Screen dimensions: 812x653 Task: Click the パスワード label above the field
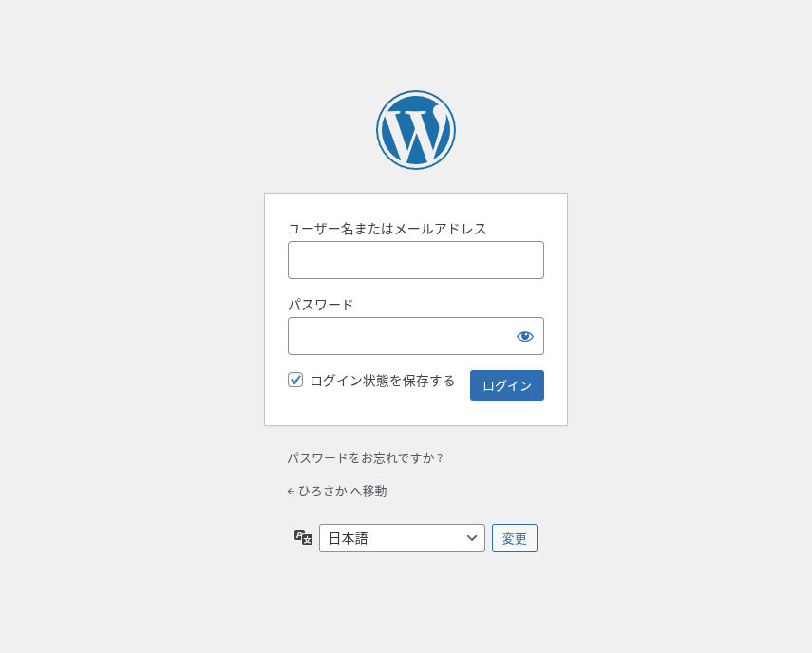[320, 305]
